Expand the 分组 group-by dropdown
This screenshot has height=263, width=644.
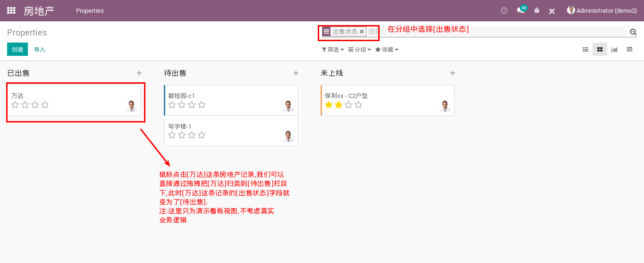click(359, 50)
